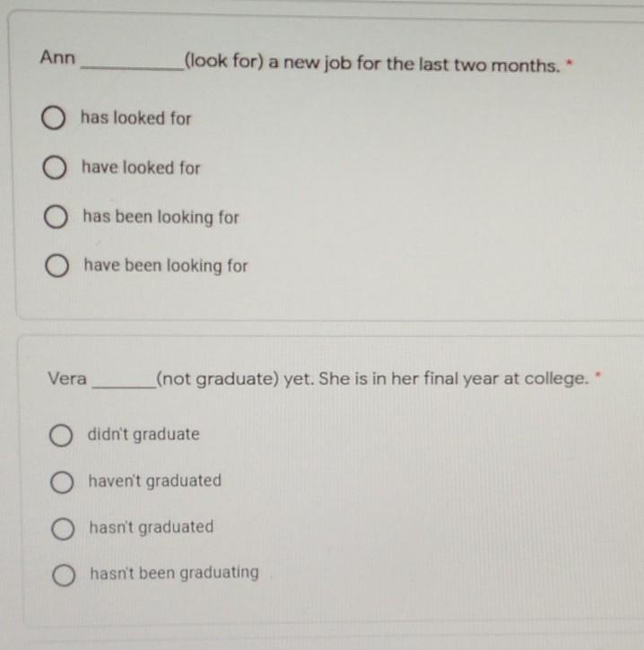644x650 pixels.
Task: Click the 'didn't graduate' label text
Action: click(x=144, y=435)
